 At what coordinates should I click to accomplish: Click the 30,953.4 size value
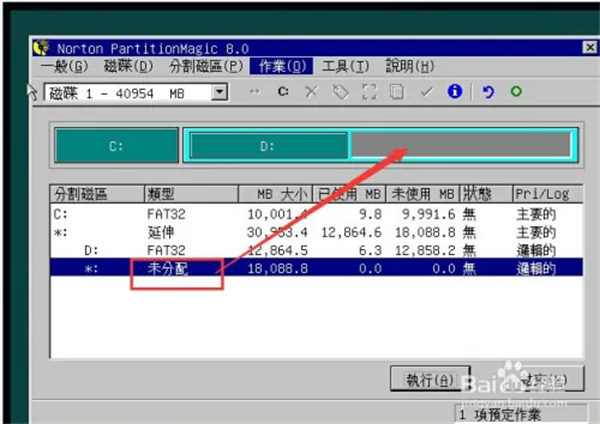point(277,232)
